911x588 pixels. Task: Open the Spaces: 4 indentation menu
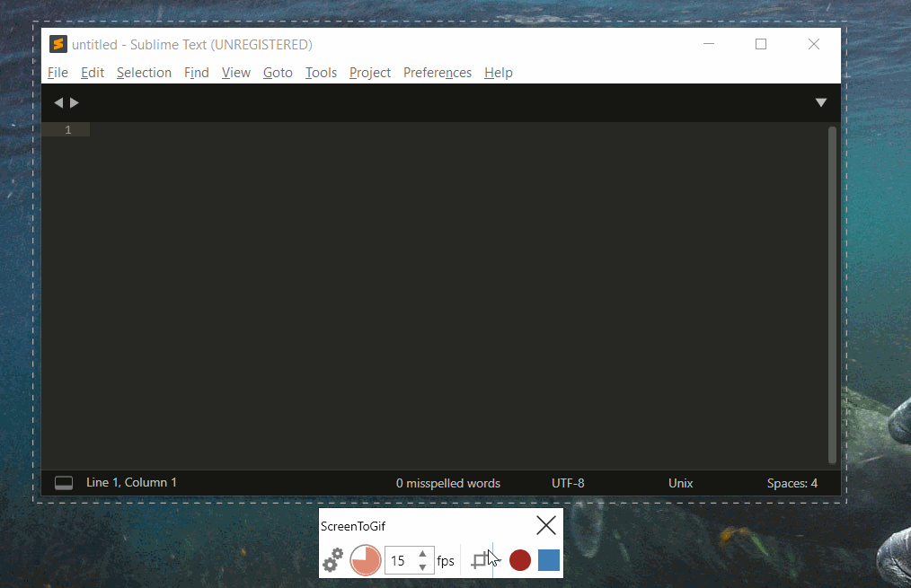coord(792,483)
